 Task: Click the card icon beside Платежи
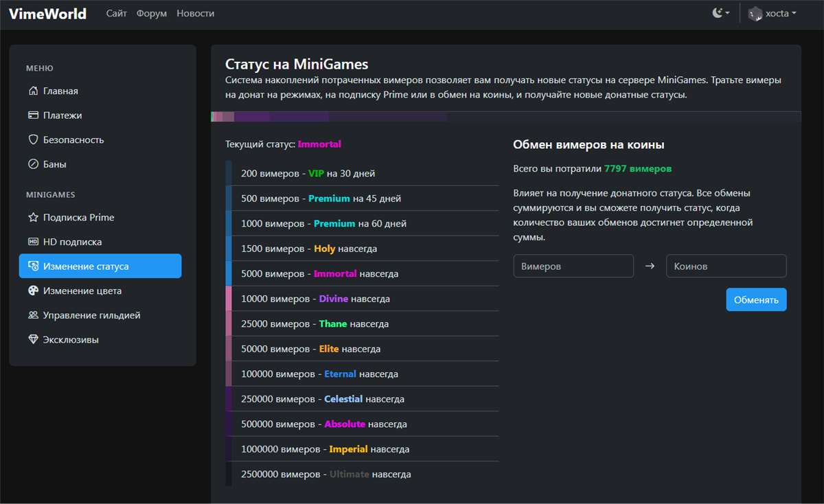tap(33, 115)
